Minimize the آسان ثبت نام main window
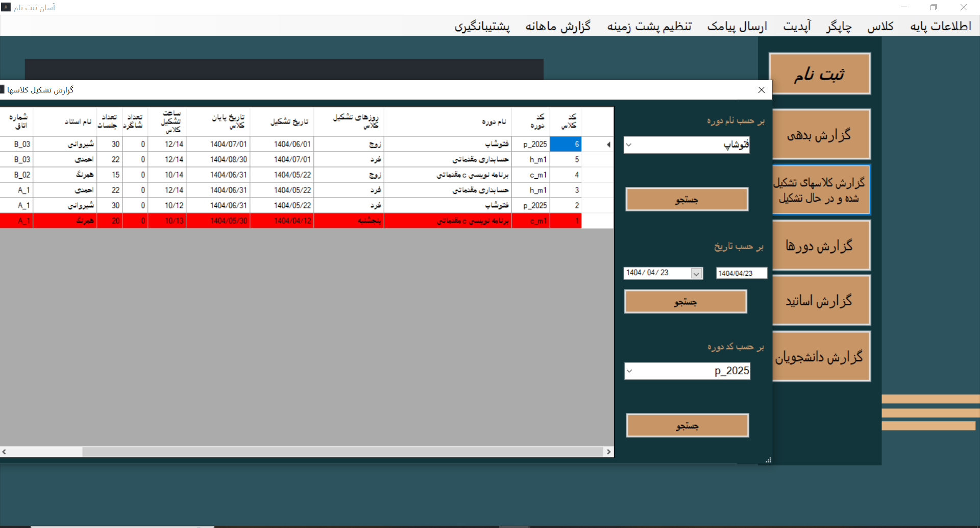 (x=904, y=7)
